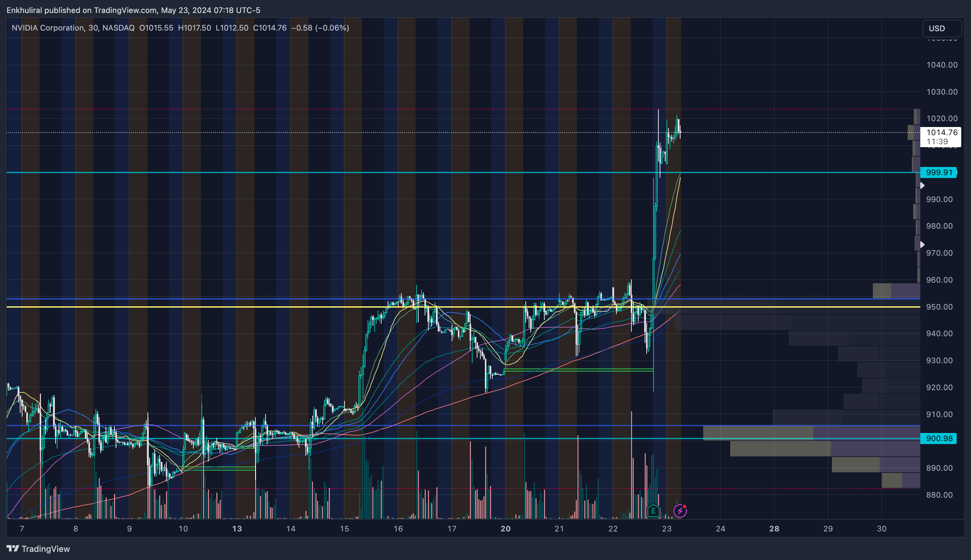
Task: Click date label 13 on time axis
Action: (237, 529)
